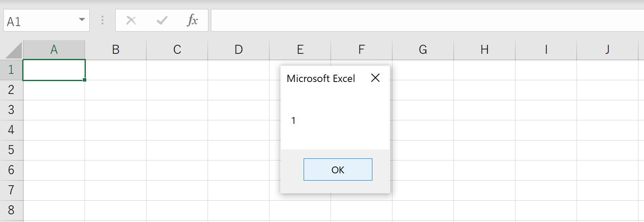Click the Select All corner triangle
The width and height of the screenshot is (644, 222).
[13, 50]
